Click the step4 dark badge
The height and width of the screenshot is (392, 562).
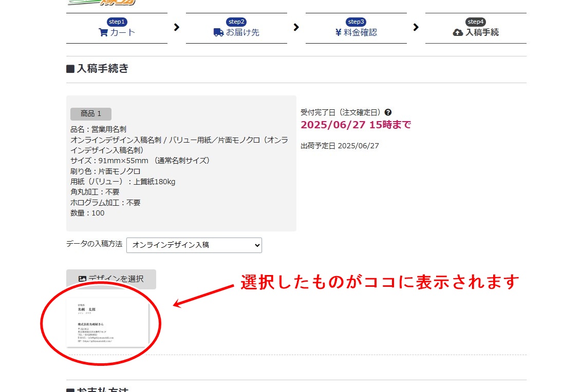(x=476, y=22)
